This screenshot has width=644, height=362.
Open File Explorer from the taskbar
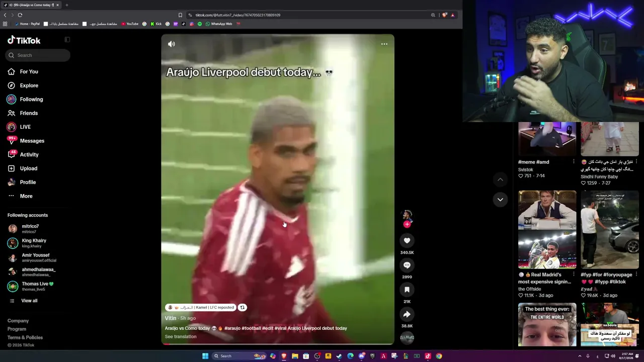(x=295, y=356)
